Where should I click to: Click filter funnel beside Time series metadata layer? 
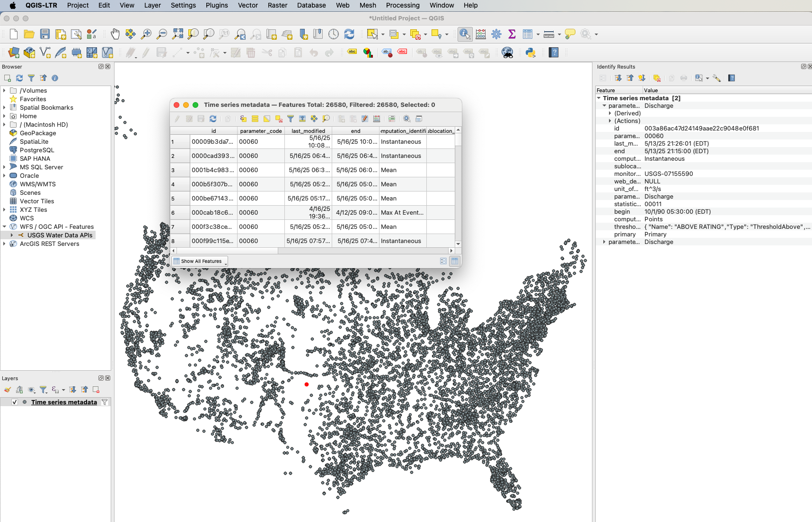[x=105, y=402]
